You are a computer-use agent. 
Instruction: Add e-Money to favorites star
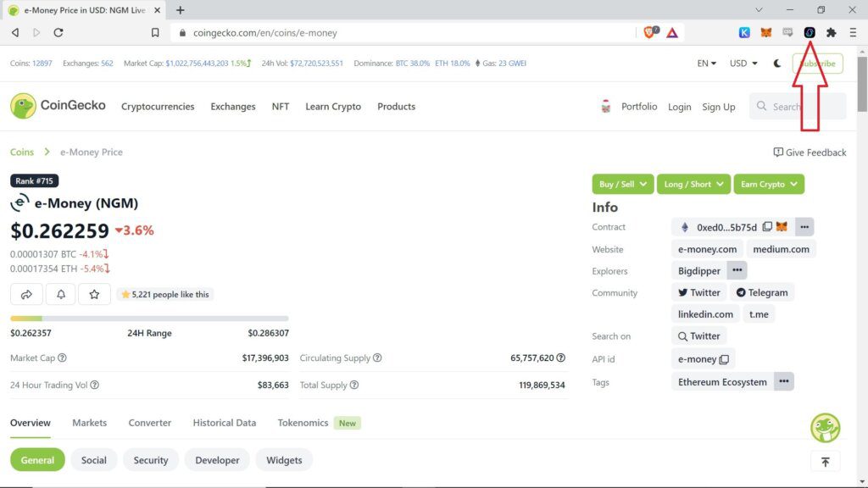click(95, 294)
